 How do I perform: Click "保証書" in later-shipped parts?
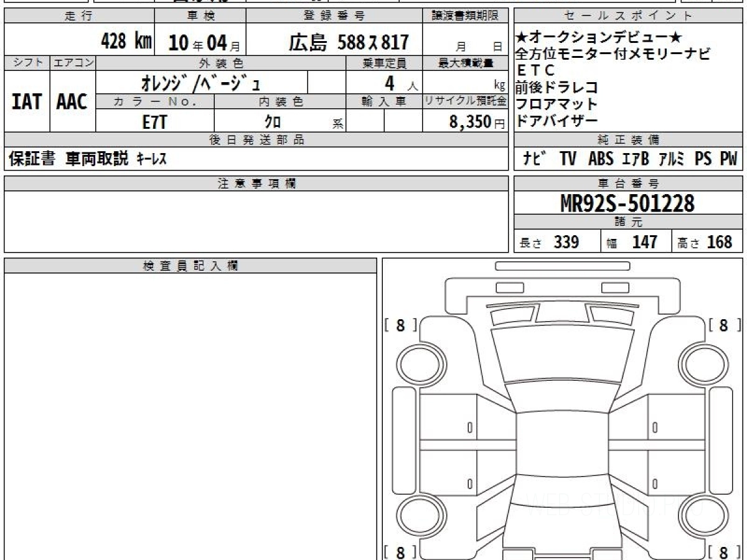[x=32, y=159]
